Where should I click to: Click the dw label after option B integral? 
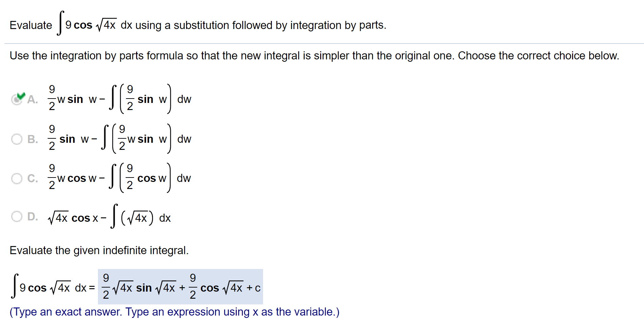(184, 139)
